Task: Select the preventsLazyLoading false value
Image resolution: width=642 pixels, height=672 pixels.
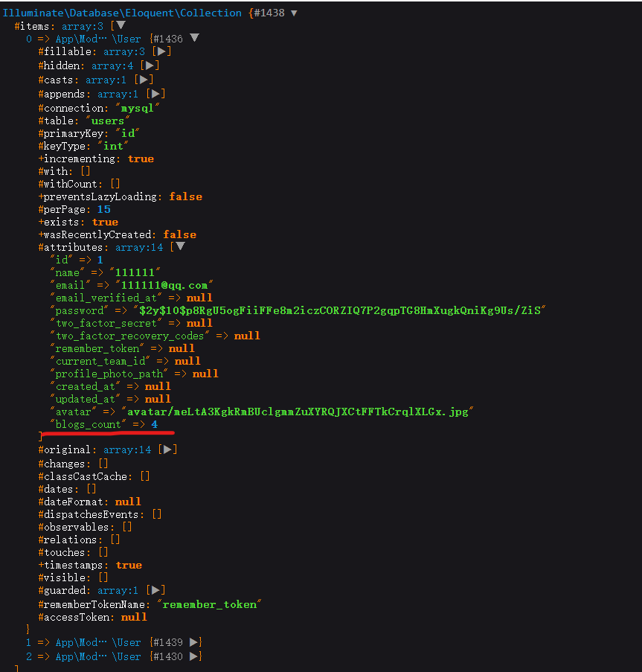Action: point(185,196)
